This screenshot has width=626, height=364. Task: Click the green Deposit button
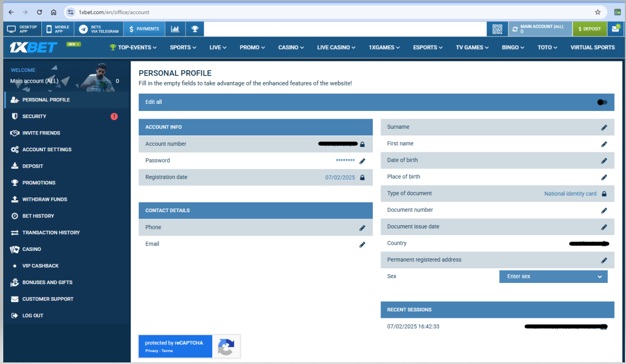(x=589, y=29)
